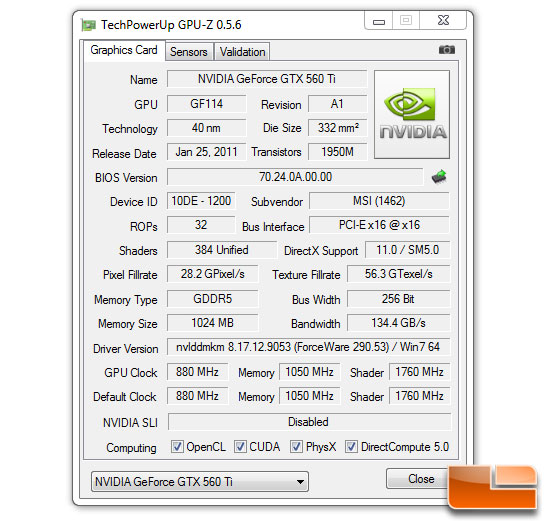
Task: Click the Release Date field Jan 25, 2011
Action: click(x=207, y=152)
